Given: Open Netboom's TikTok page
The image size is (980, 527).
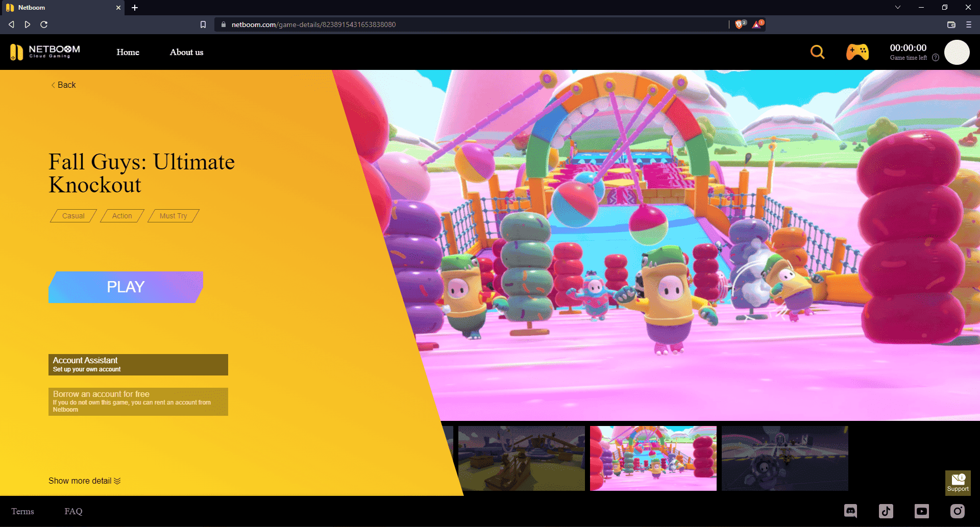Looking at the screenshot, I should pyautogui.click(x=886, y=511).
